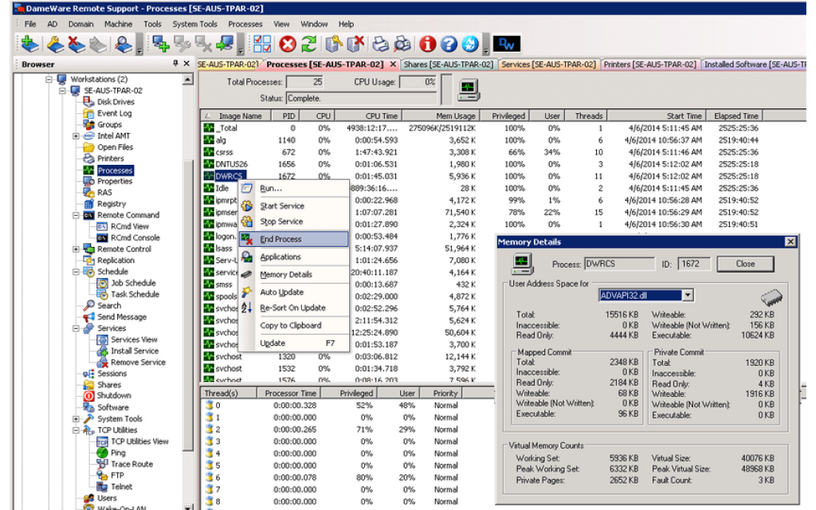Click the checkbox grid view toolbar icon
Viewport: 816px width, 510px height.
point(262,44)
